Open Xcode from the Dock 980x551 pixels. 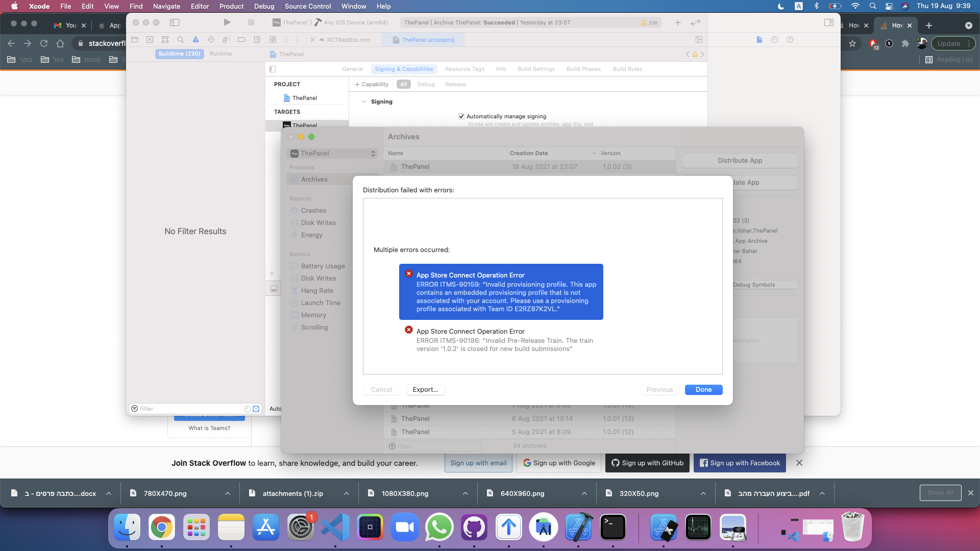578,528
